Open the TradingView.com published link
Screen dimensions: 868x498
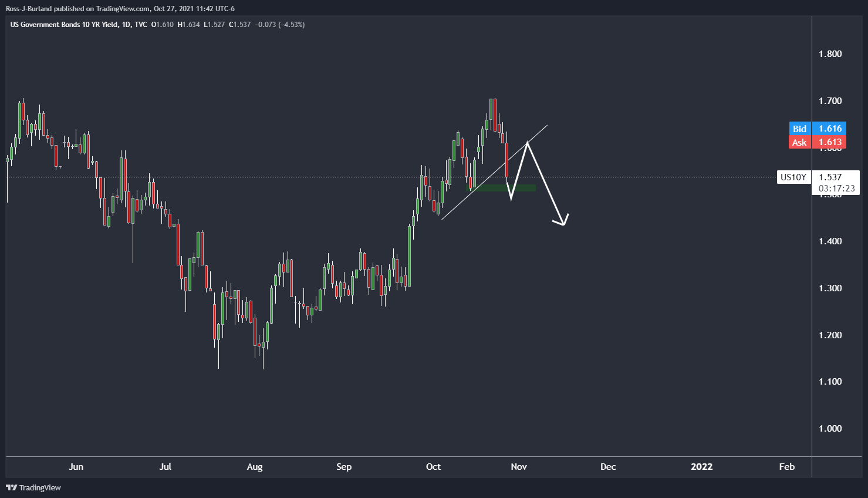(122, 9)
